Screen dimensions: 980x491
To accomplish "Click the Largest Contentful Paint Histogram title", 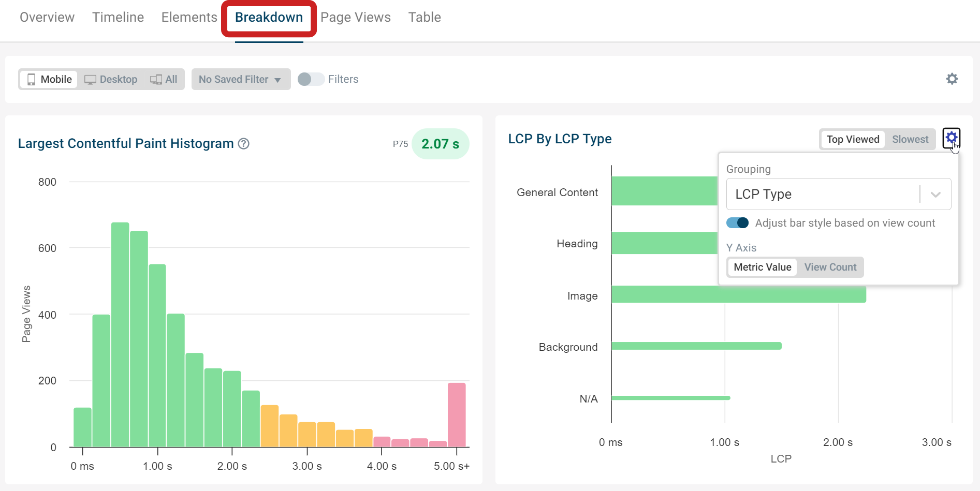I will click(126, 143).
